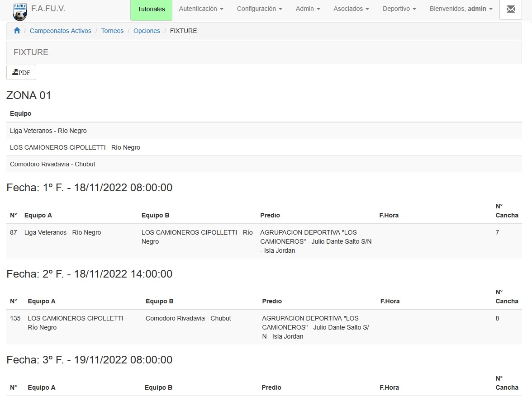The image size is (532, 396).
Task: Select LOS CAMIONEROS CIPOLLETTI team row in Zona 01
Action: [75, 147]
